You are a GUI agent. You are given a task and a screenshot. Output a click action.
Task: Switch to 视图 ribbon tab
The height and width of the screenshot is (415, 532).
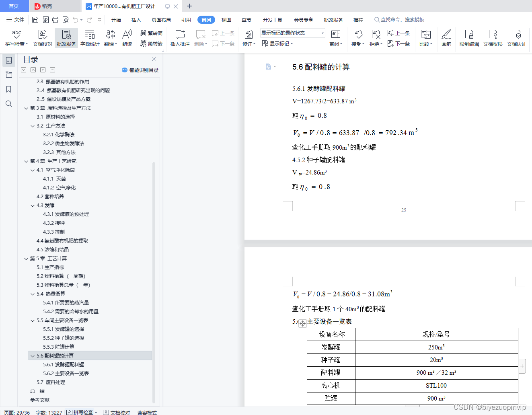click(x=226, y=20)
